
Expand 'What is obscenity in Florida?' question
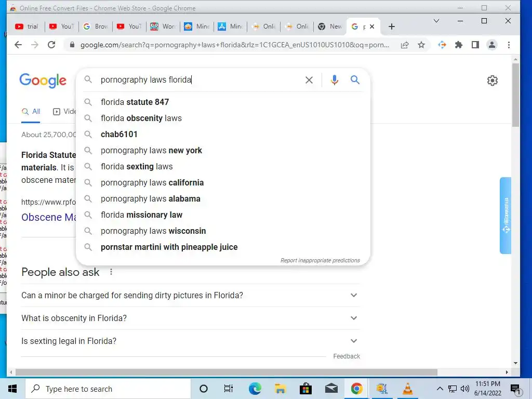(x=190, y=318)
